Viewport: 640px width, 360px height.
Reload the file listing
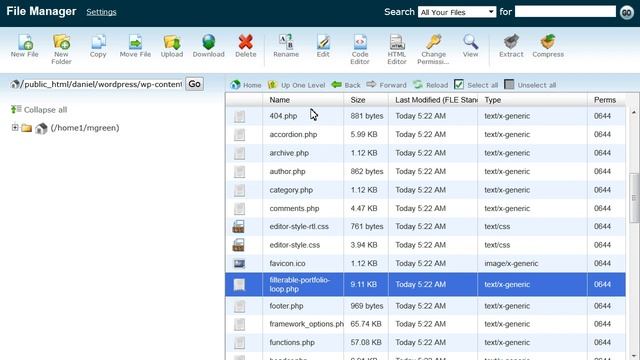430,85
